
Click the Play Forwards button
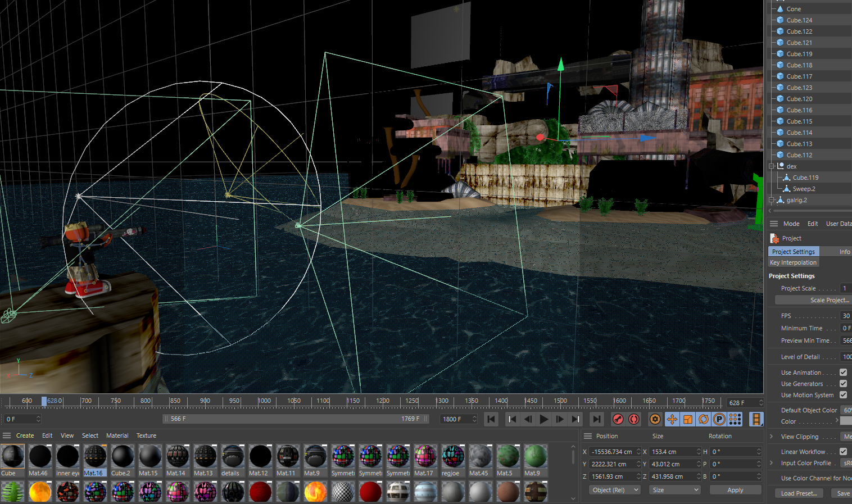click(x=543, y=419)
